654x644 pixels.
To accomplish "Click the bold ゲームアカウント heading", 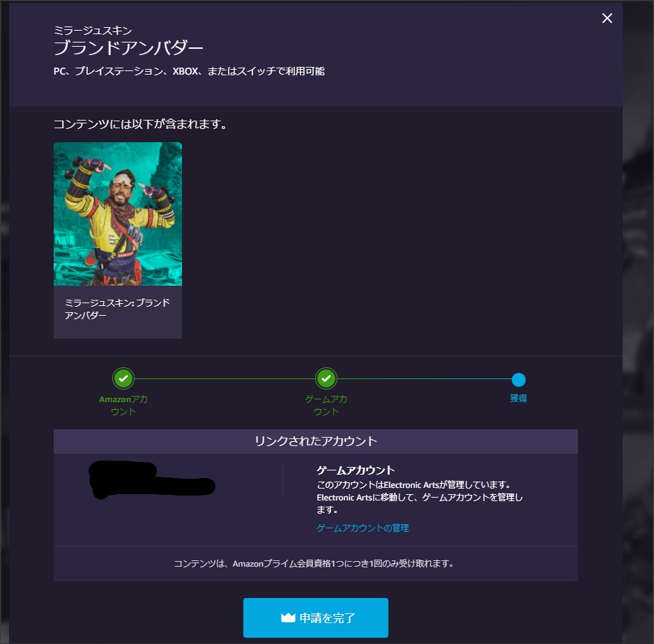I will pos(356,470).
